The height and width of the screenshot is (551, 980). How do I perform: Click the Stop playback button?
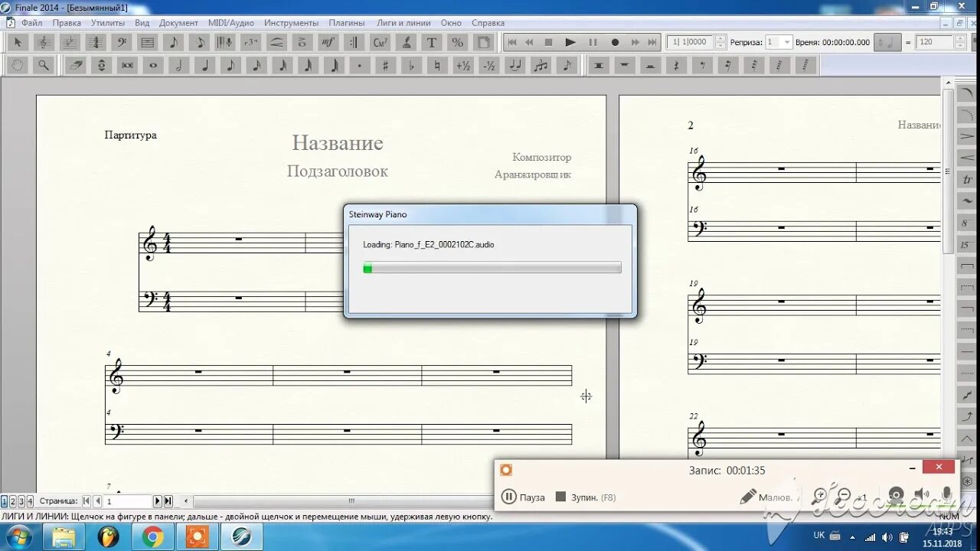click(548, 42)
